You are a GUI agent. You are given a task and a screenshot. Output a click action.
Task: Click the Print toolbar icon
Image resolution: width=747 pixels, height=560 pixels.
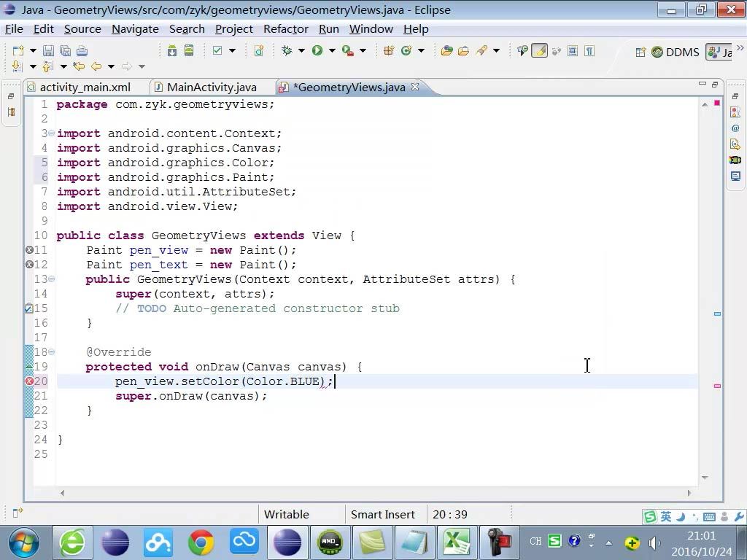(x=82, y=50)
